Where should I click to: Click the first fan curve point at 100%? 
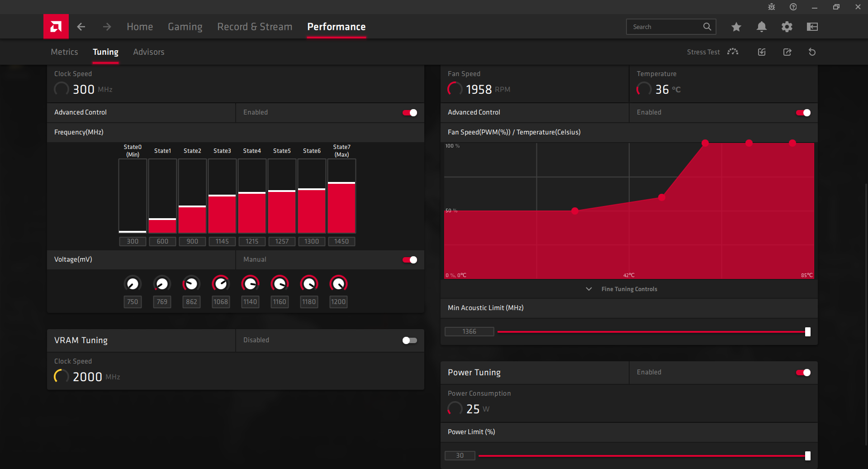[705, 143]
